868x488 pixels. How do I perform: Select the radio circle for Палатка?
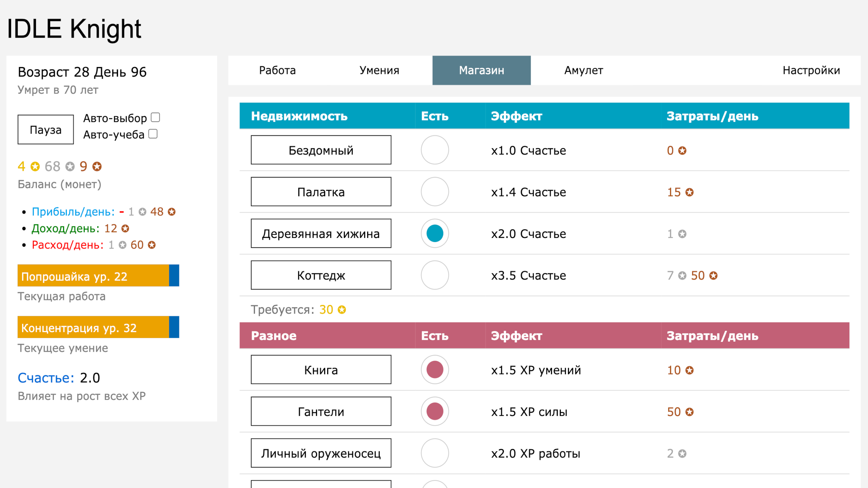click(435, 191)
